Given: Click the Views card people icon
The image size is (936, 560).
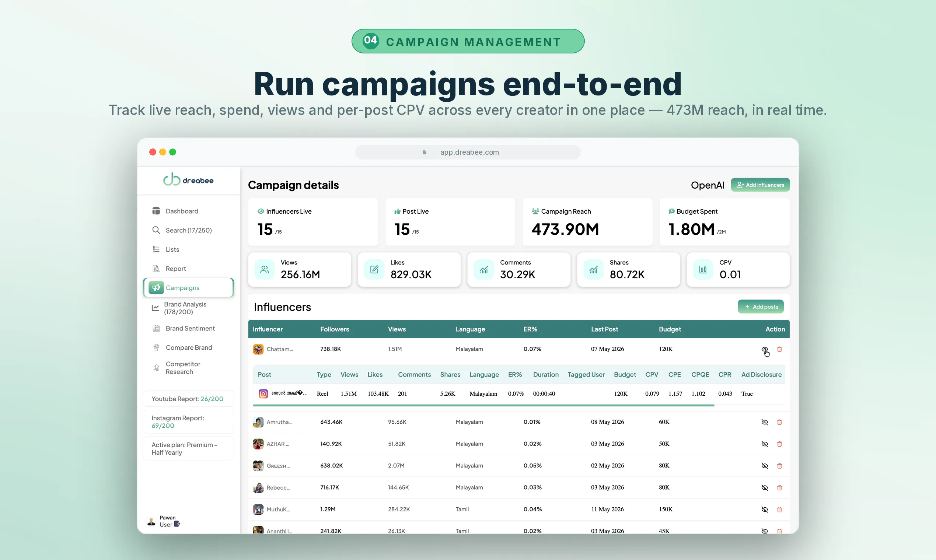Looking at the screenshot, I should (265, 269).
